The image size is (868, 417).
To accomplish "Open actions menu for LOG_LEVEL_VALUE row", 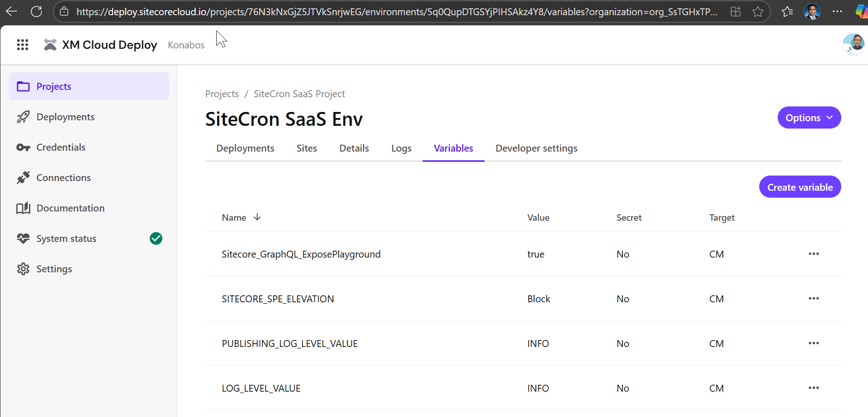I will coord(814,388).
